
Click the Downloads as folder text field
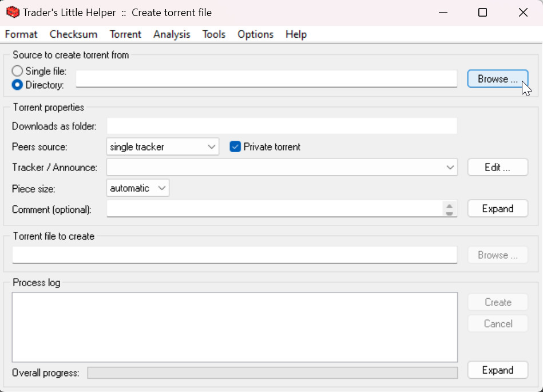282,126
